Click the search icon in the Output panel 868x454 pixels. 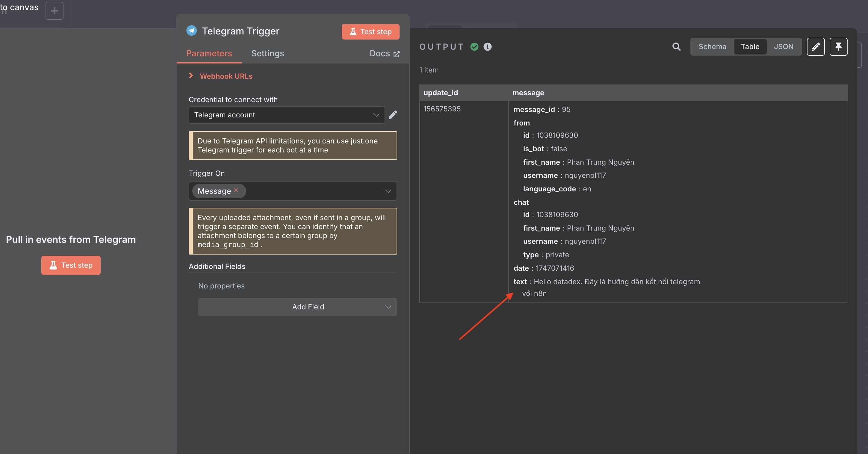(x=676, y=47)
